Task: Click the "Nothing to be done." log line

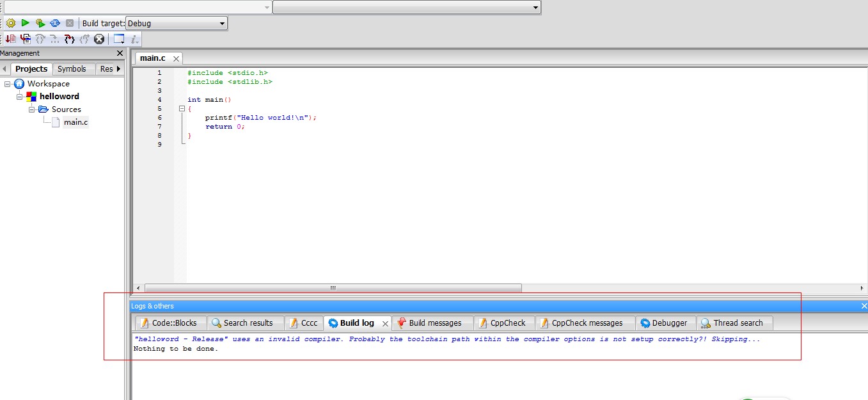Action: (176, 349)
